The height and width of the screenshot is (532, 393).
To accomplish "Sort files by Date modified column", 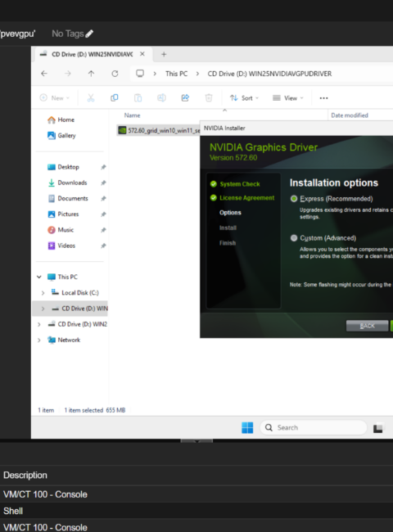I will coord(350,115).
